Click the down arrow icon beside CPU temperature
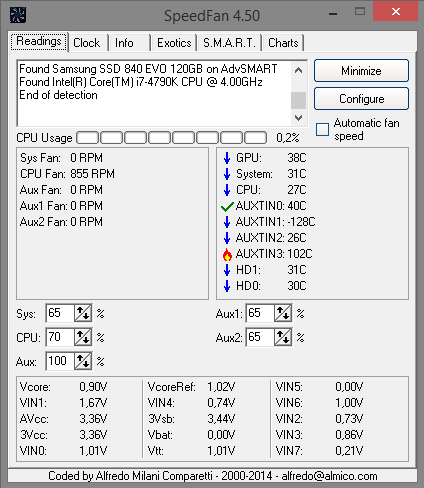The height and width of the screenshot is (488, 424). (227, 190)
